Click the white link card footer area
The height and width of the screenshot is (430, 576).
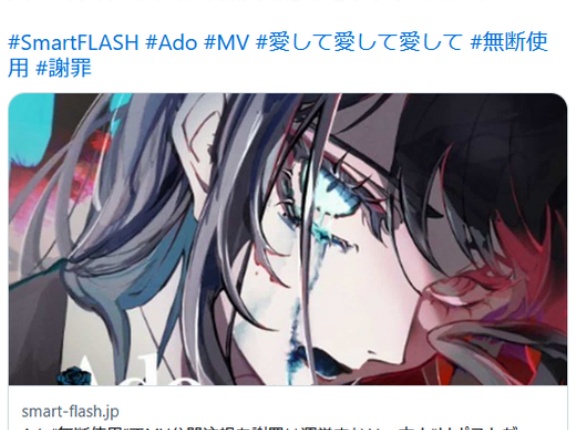coord(288,408)
